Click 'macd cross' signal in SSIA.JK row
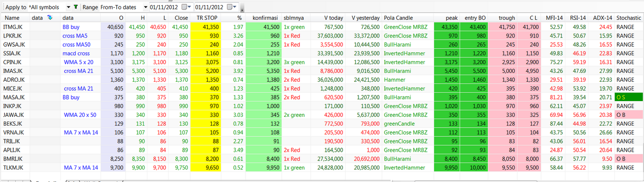This screenshot has width=644, height=182. 76,53
